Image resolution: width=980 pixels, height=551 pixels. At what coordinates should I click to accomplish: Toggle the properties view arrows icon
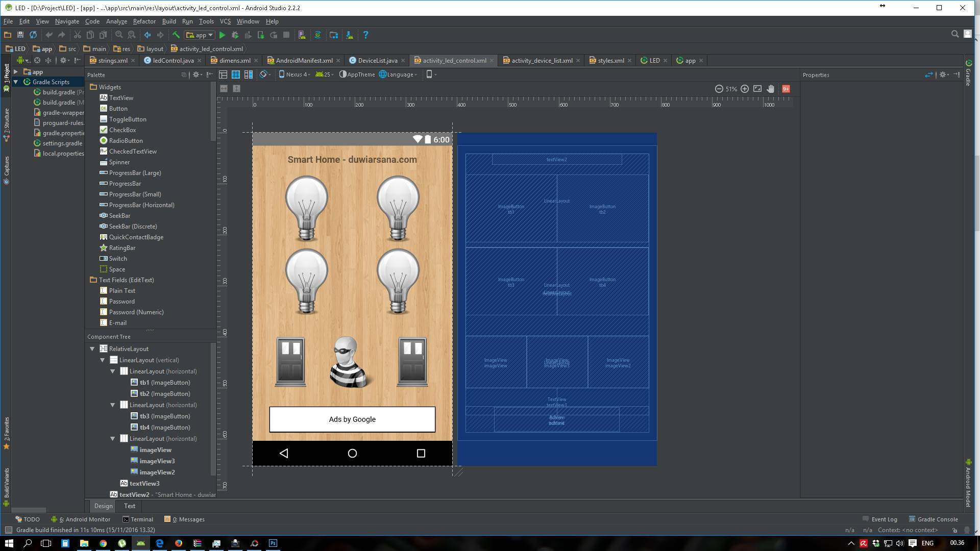click(928, 74)
